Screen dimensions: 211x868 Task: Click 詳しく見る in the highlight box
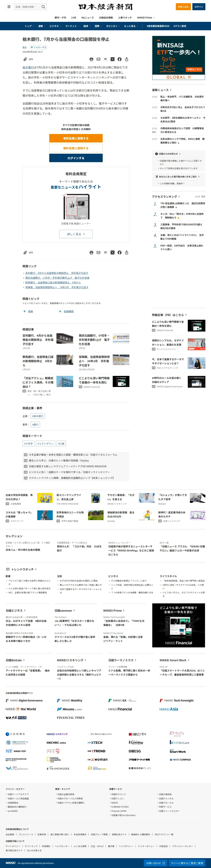(76, 234)
